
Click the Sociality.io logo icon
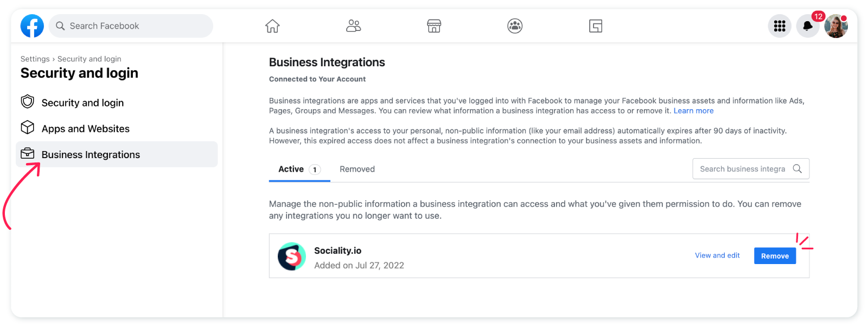pos(292,256)
